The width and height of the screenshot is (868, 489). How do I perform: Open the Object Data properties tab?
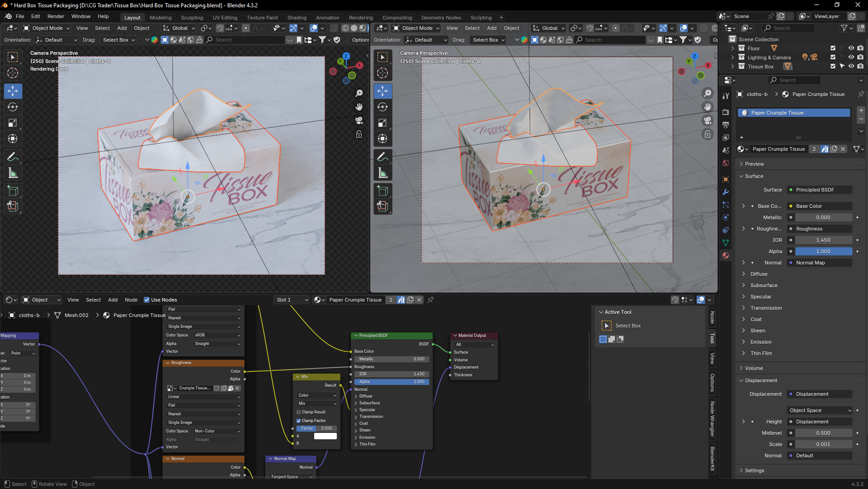click(x=726, y=243)
